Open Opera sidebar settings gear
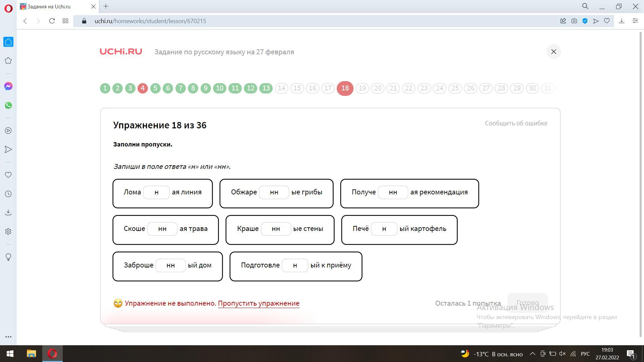 (8, 232)
